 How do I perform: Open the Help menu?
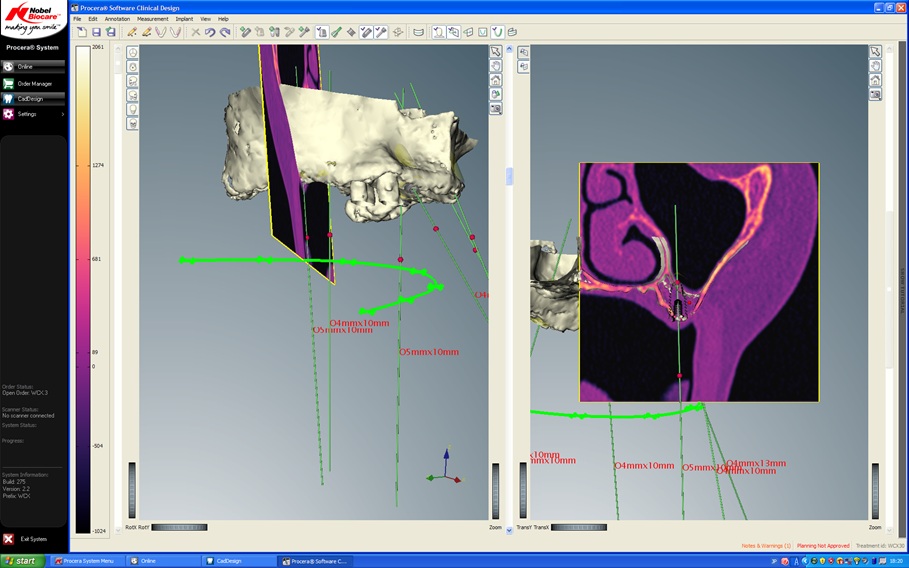click(223, 19)
